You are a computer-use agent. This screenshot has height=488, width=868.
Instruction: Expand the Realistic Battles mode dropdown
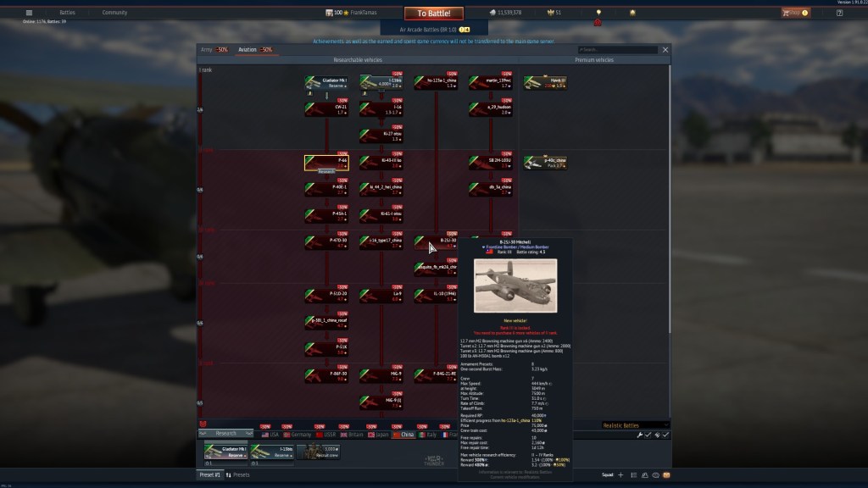point(634,425)
